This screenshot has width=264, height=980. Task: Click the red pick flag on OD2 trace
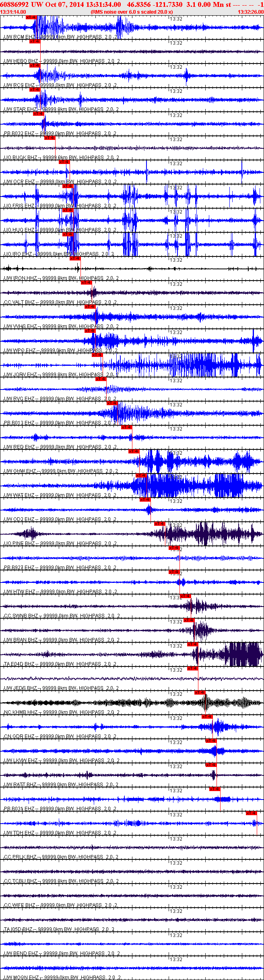[x=145, y=500]
